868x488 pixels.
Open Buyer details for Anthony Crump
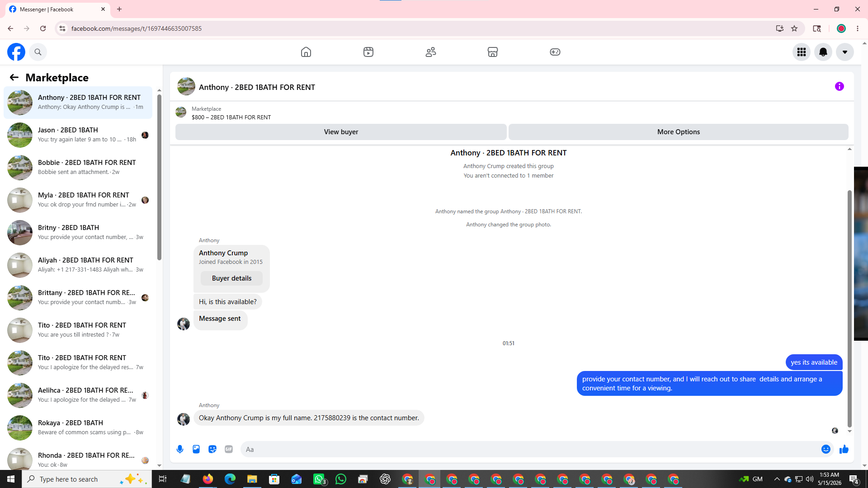(231, 278)
